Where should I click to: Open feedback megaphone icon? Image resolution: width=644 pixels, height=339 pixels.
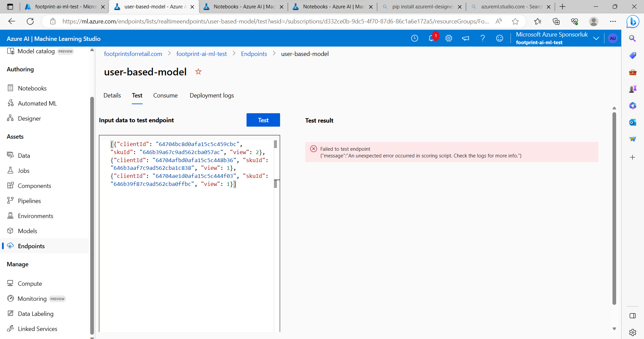pyautogui.click(x=466, y=38)
